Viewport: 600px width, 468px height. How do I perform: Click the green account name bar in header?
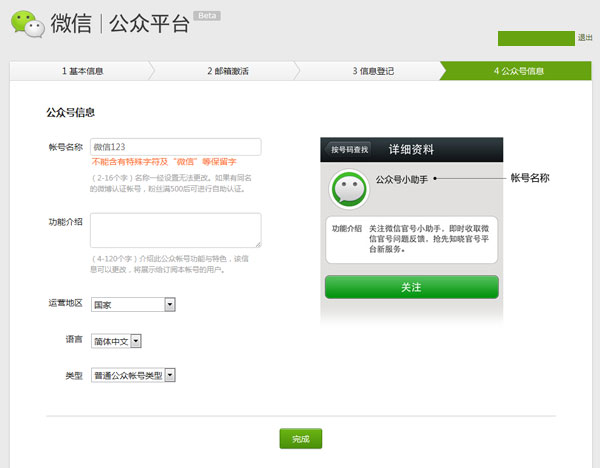pyautogui.click(x=536, y=38)
